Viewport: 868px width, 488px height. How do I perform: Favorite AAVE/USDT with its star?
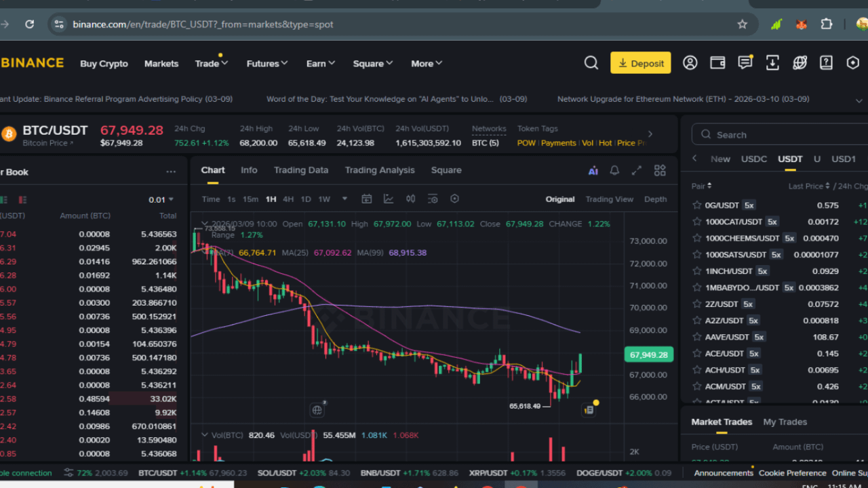point(696,337)
